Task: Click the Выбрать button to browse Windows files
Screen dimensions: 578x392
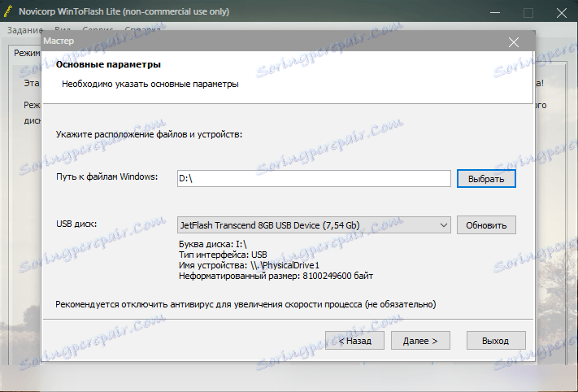Action: (x=486, y=179)
